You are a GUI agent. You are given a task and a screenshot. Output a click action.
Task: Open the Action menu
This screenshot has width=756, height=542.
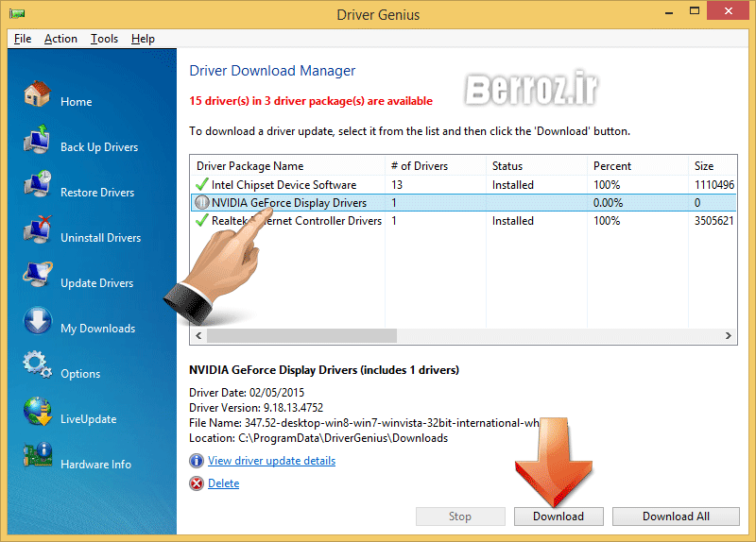click(60, 39)
